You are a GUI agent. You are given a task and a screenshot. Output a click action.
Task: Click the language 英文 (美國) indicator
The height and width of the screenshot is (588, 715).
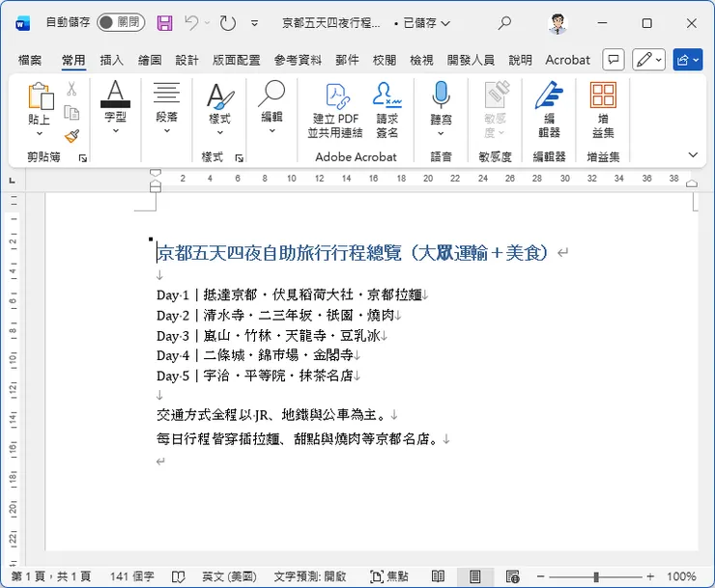coord(229,576)
